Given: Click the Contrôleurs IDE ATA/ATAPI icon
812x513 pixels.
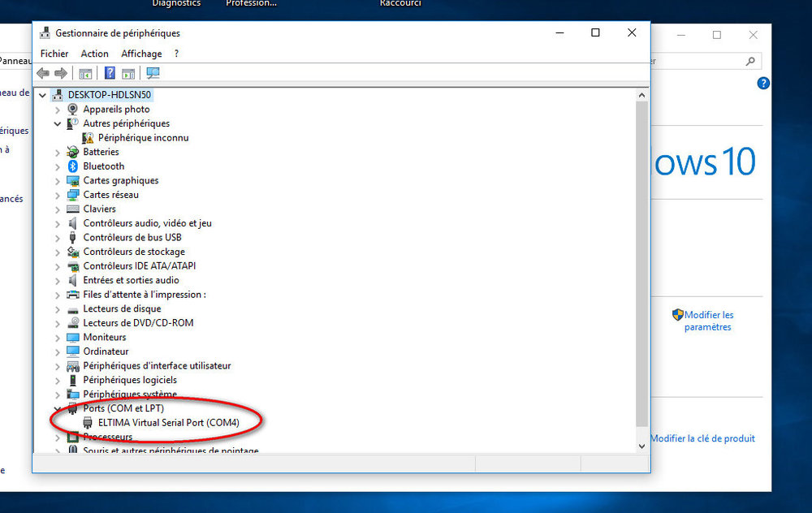Looking at the screenshot, I should click(x=73, y=266).
